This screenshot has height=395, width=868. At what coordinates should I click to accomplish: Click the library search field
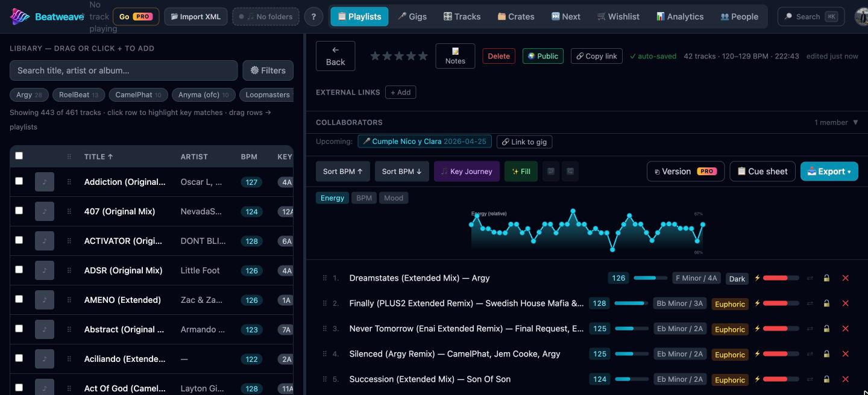coord(124,70)
